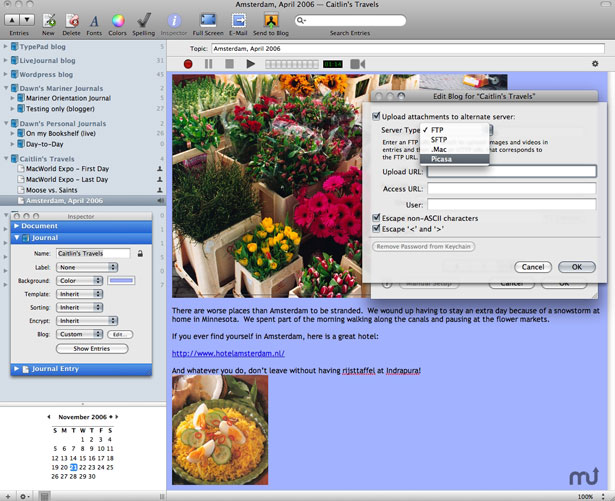The image size is (615, 501).
Task: Click the Upload URL field
Action: [512, 171]
